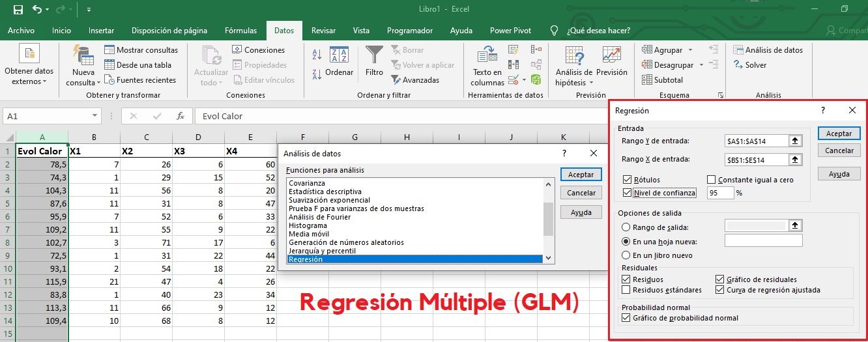Open the Ordenar dialog

coord(339,62)
